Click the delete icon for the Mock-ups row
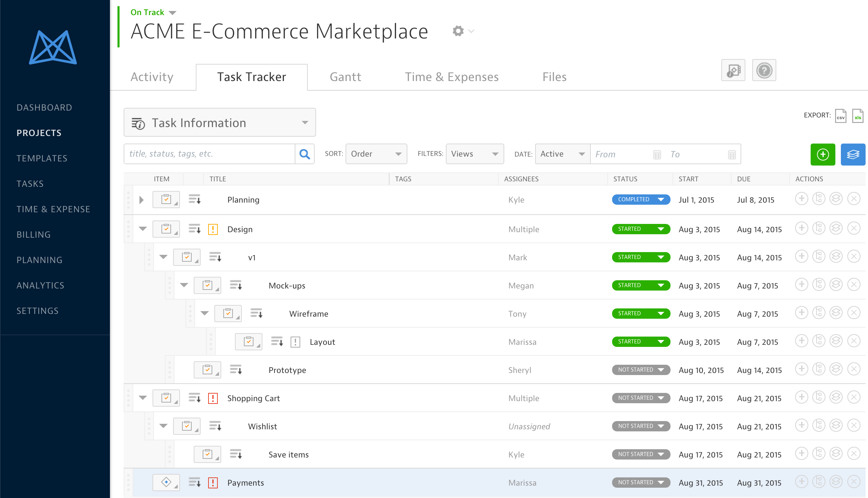The height and width of the screenshot is (498, 868). [x=854, y=284]
